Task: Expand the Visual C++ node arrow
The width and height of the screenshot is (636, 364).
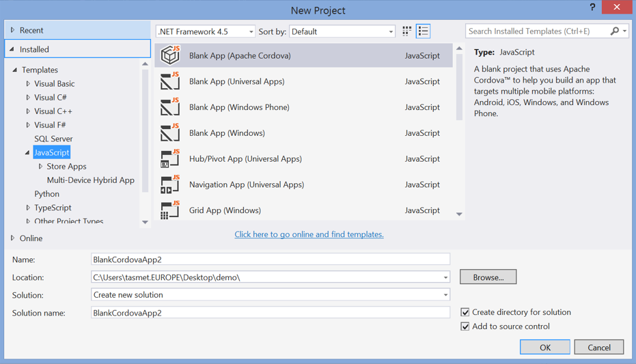Action: click(28, 111)
